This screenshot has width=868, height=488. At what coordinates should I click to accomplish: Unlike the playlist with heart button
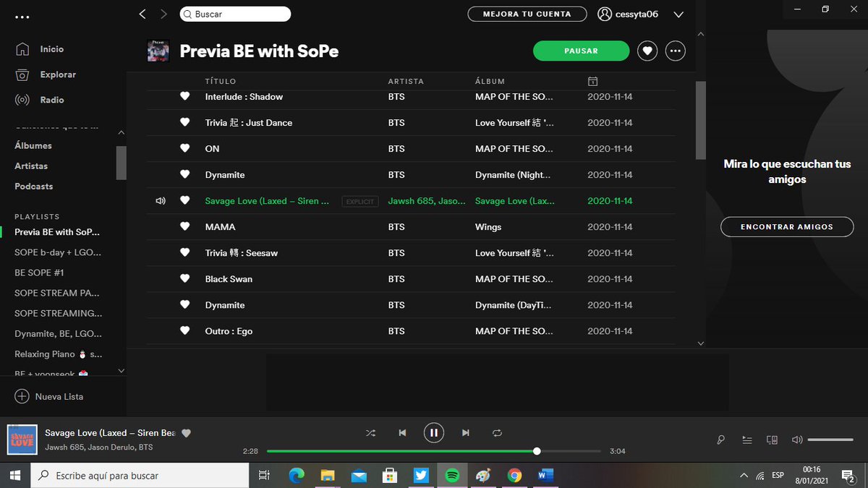click(647, 51)
